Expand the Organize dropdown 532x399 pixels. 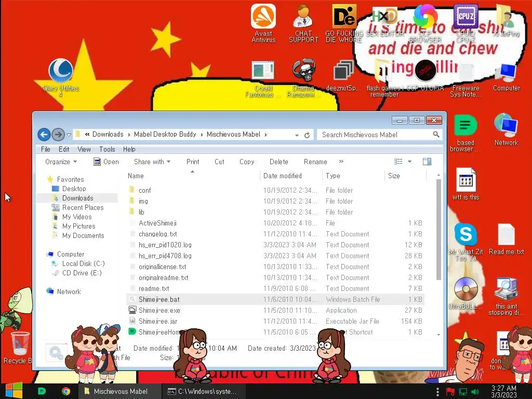pyautogui.click(x=61, y=162)
